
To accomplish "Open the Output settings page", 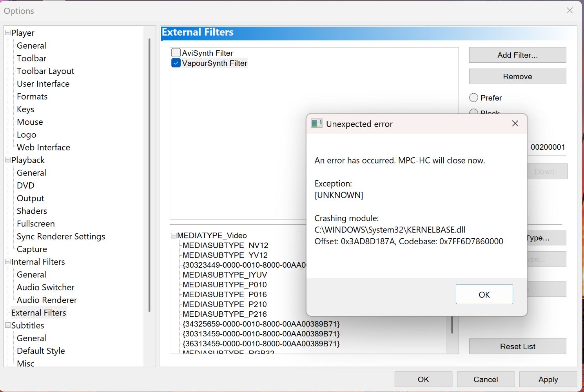I will tap(31, 198).
